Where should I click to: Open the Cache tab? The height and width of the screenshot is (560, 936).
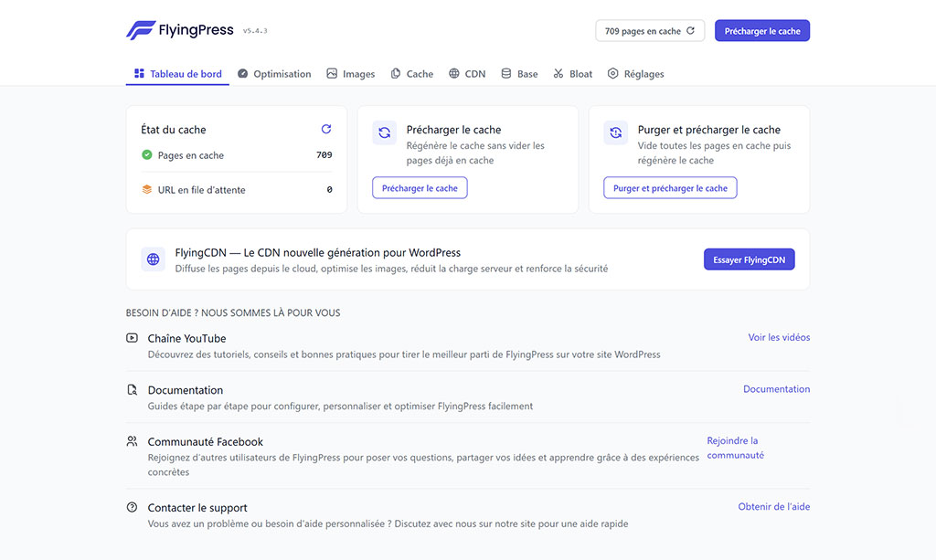[x=412, y=74]
